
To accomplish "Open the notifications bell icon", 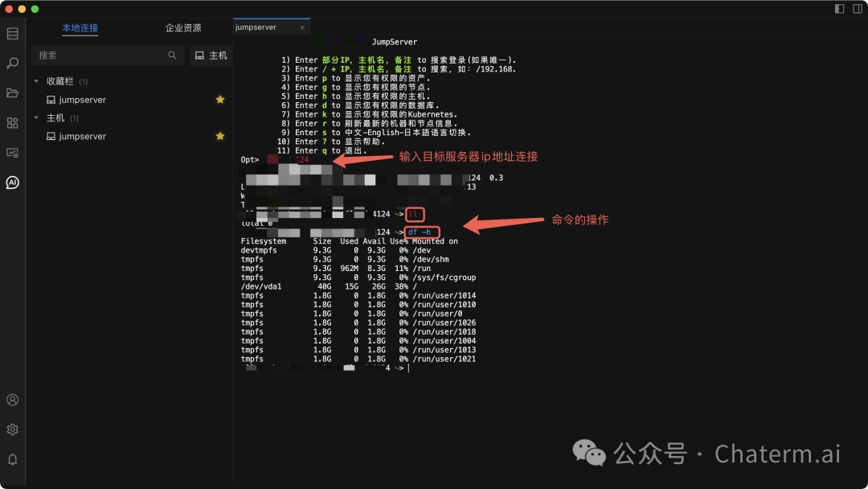I will click(12, 458).
